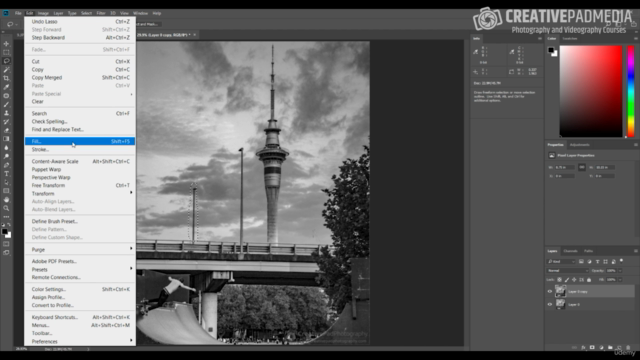Select the Clone Stamp tool
Screen dimensions: 640x360
(6, 113)
